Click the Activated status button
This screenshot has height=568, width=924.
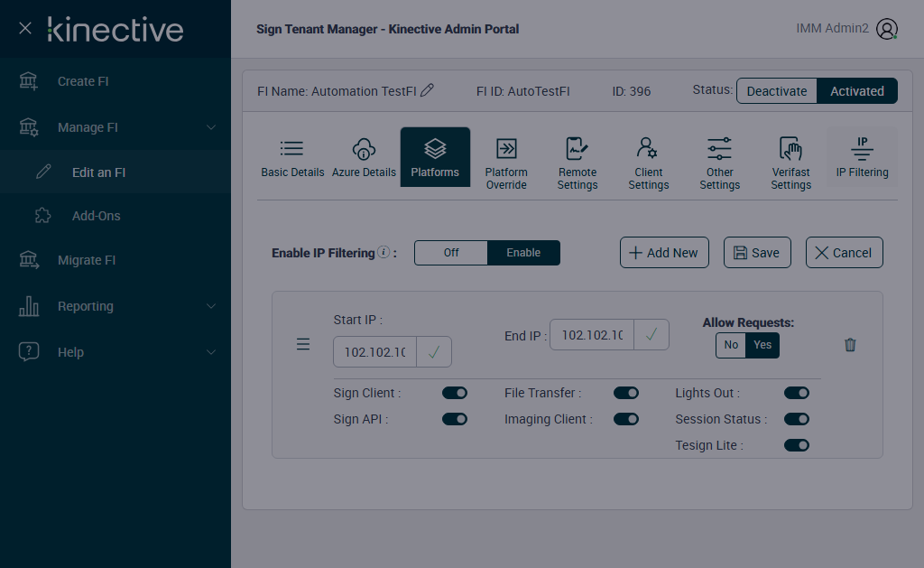(857, 91)
